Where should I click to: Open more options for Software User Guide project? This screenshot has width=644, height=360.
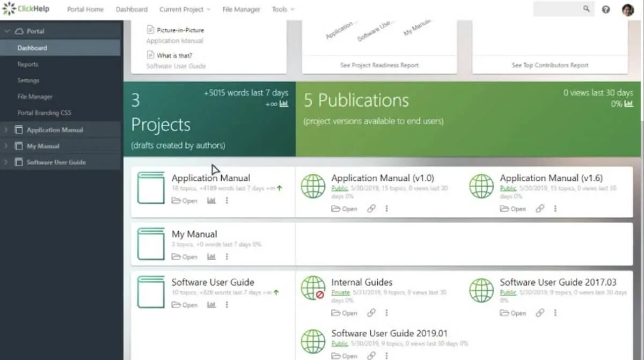(x=226, y=304)
